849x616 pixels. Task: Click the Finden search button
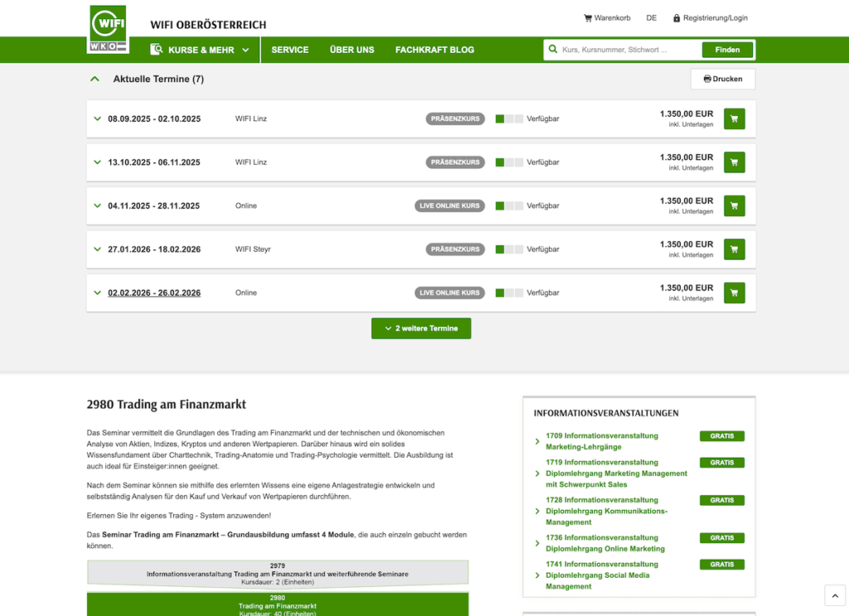pyautogui.click(x=727, y=50)
